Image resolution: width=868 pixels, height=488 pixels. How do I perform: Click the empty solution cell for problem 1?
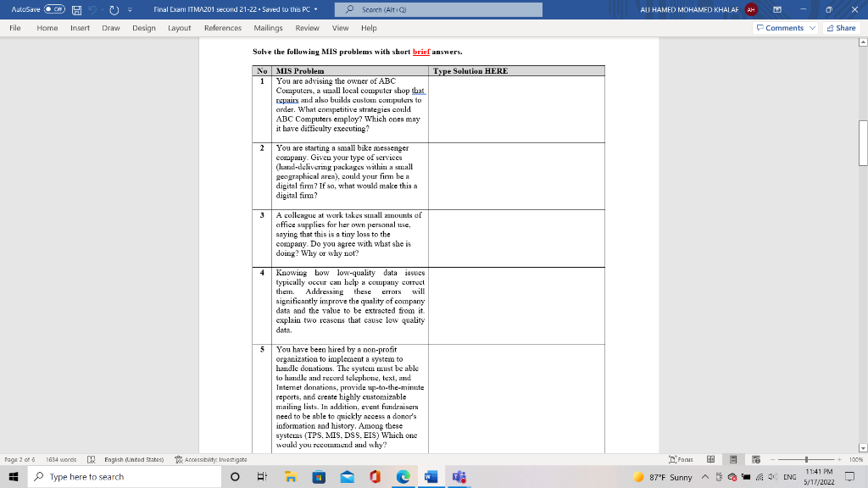pos(516,109)
